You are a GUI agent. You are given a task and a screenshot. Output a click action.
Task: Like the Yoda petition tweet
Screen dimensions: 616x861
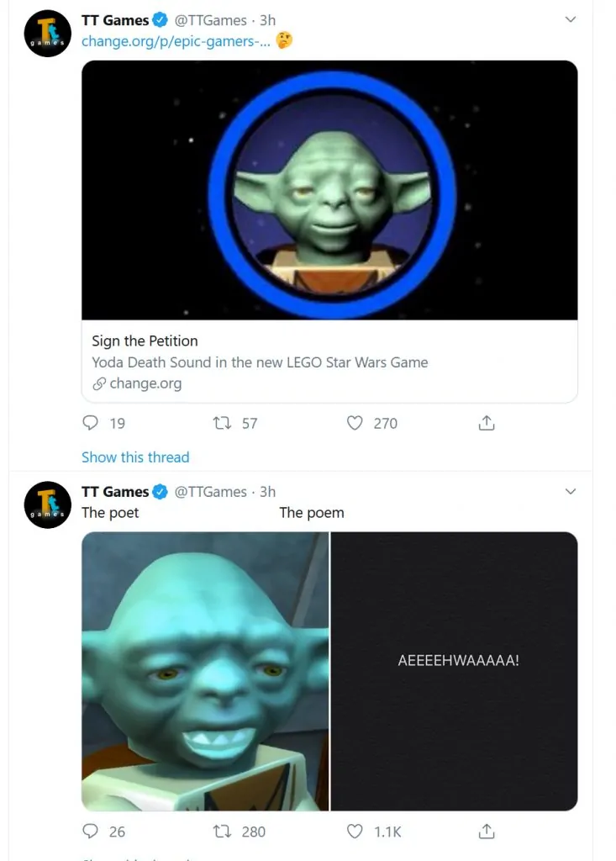tap(355, 423)
